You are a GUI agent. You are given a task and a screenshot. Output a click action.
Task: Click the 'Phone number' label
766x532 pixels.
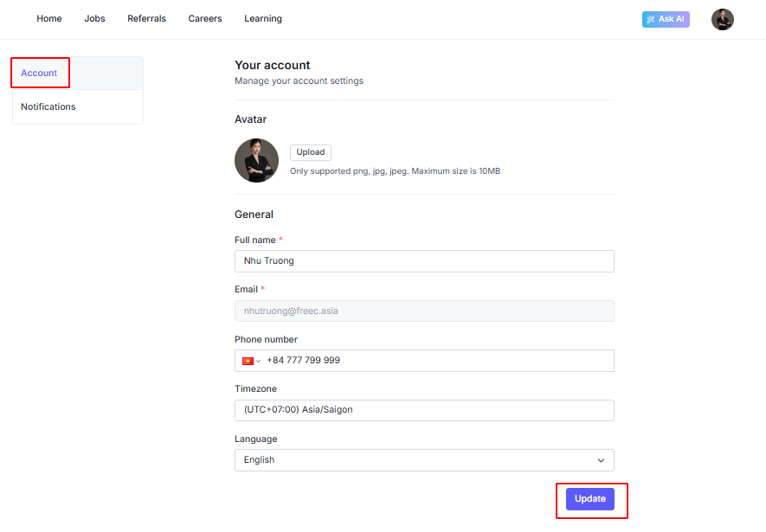point(266,339)
